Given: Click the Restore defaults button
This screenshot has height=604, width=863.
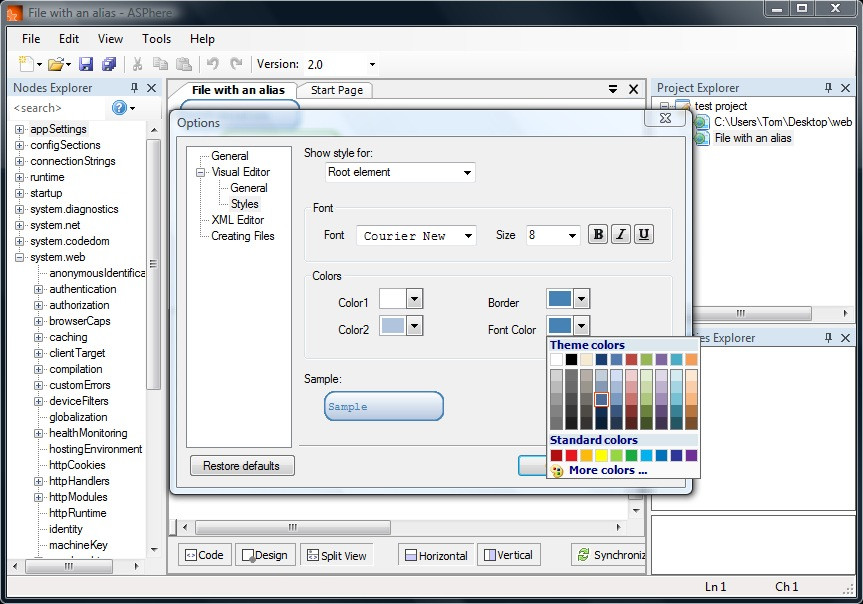Looking at the screenshot, I should pyautogui.click(x=242, y=466).
